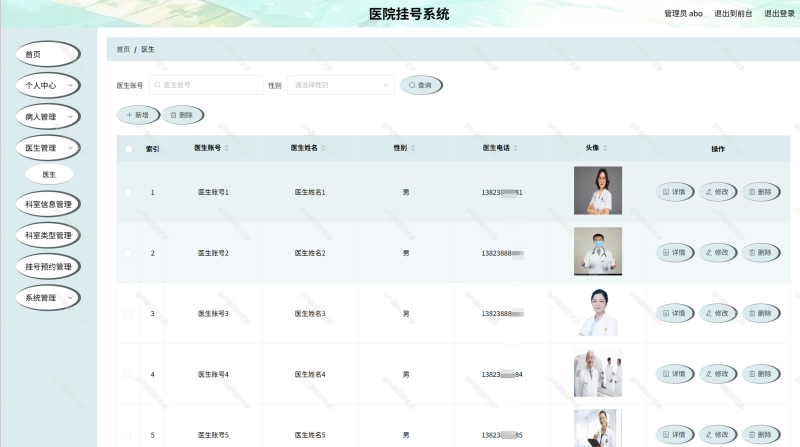Toggle the select-all checkbox in the table header
The width and height of the screenshot is (800, 447).
[129, 149]
